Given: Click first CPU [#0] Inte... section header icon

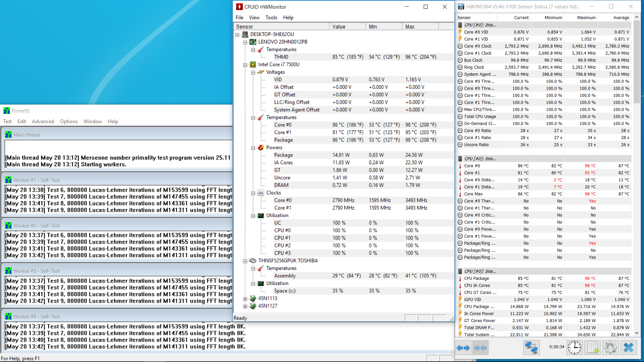Looking at the screenshot, I should (460, 25).
